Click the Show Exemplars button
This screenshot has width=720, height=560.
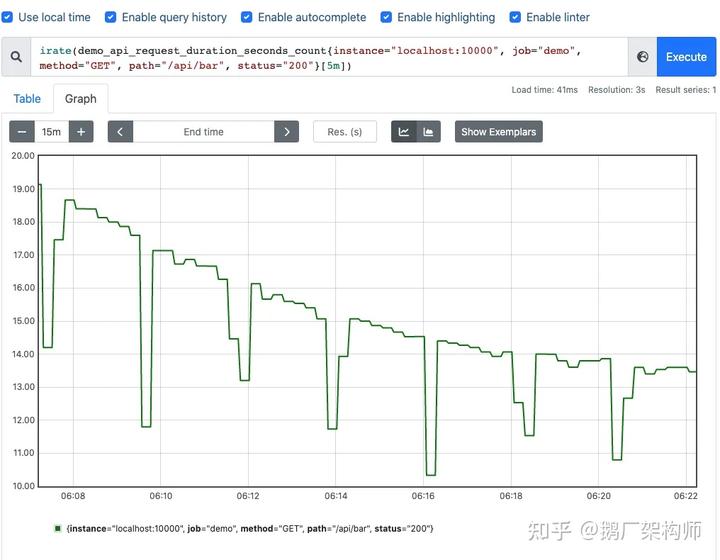point(499,132)
